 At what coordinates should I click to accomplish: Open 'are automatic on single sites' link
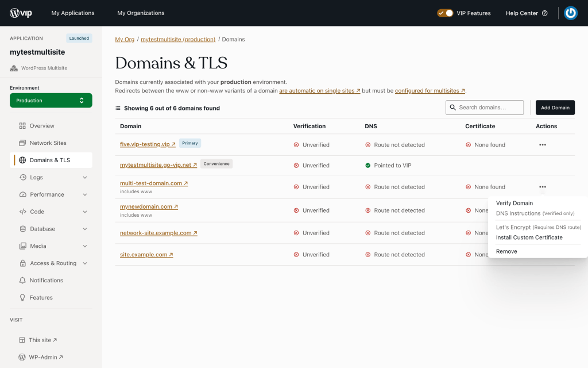[x=319, y=91]
